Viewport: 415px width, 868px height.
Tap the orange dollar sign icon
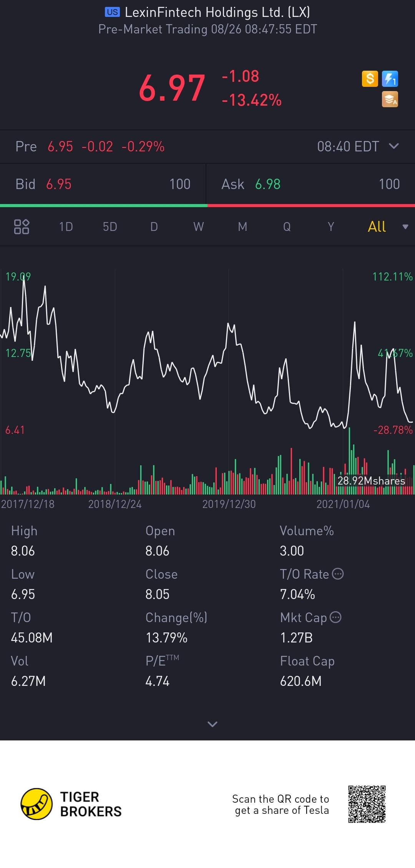click(370, 79)
